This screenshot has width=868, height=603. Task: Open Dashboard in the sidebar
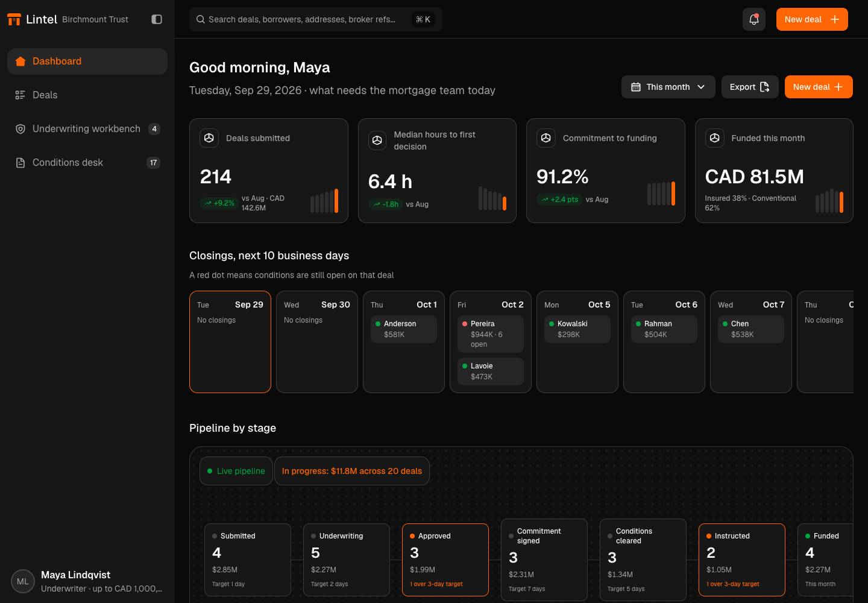87,62
